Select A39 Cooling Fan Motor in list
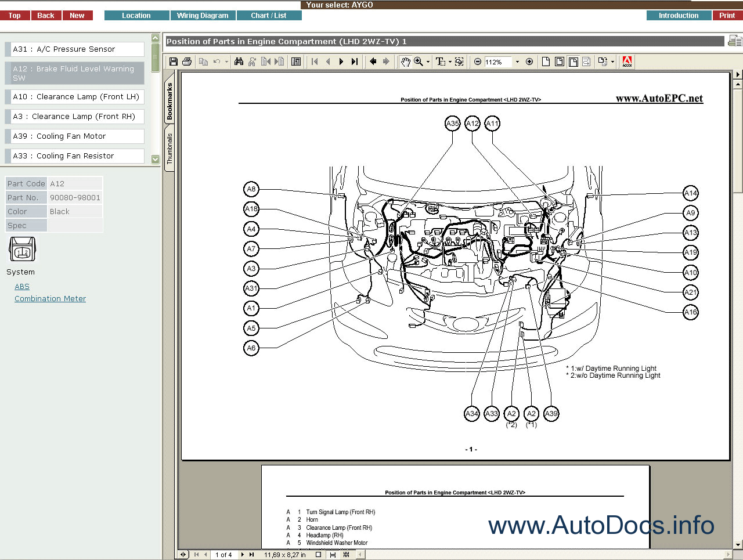Screen dimensions: 743x560 pyautogui.click(x=74, y=136)
